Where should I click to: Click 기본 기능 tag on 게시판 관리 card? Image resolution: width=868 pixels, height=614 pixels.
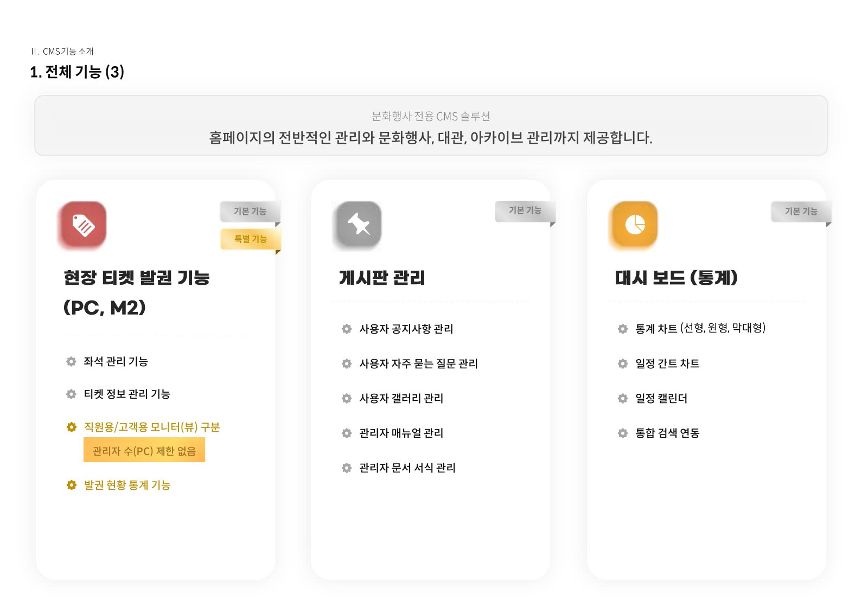pyautogui.click(x=525, y=211)
